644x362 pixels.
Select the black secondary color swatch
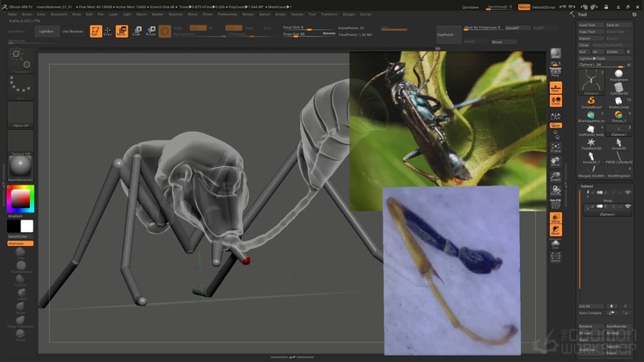tap(13, 227)
